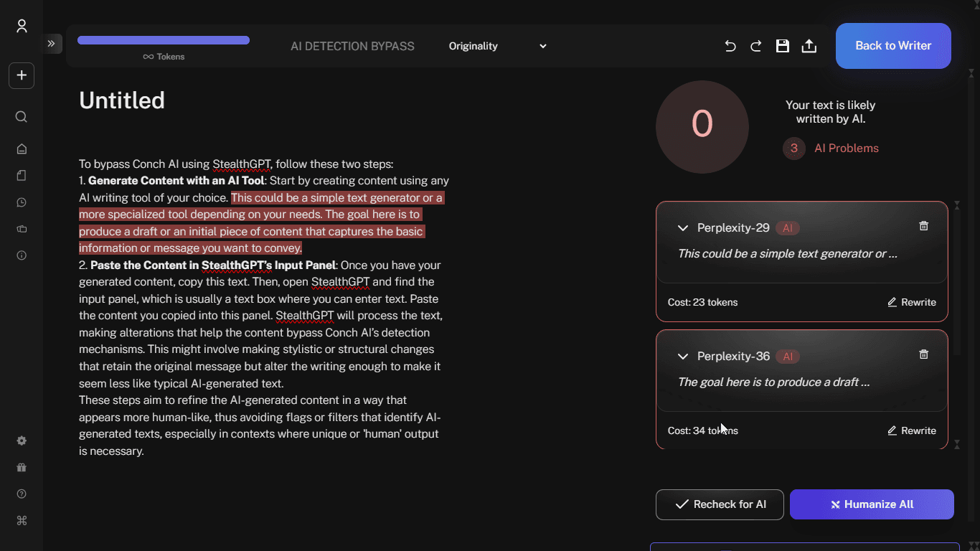Open search from the sidebar
The height and width of the screenshot is (551, 980).
[22, 117]
